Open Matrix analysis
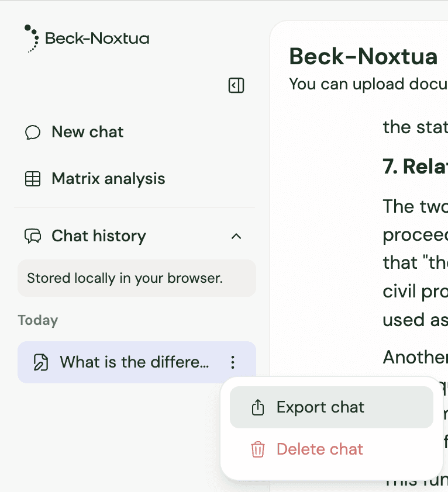The height and width of the screenshot is (492, 448). 108,179
